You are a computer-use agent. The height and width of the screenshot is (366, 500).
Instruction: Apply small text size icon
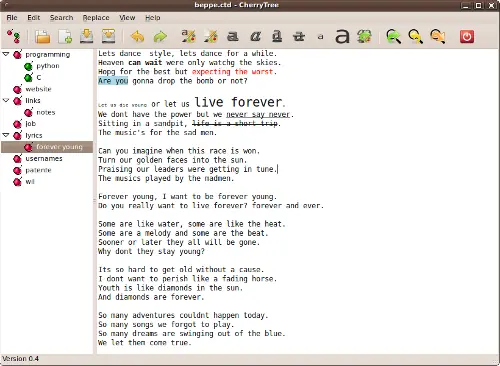click(x=321, y=37)
